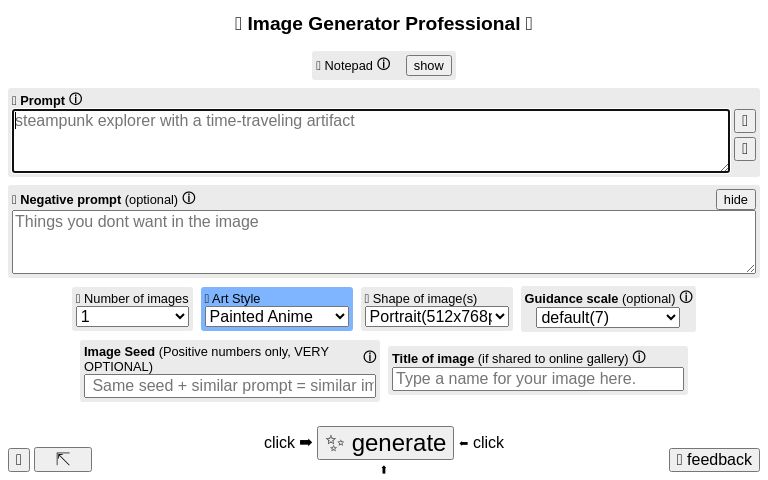Click the small square button at bottom-left corner

coord(19,459)
